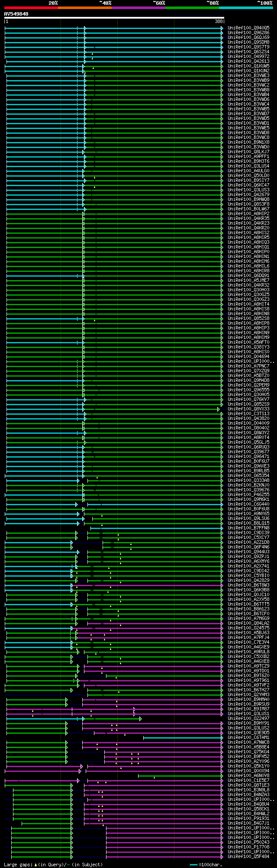
Task: Click the green alignment bar for A6N0V8
Action: coord(180,776)
